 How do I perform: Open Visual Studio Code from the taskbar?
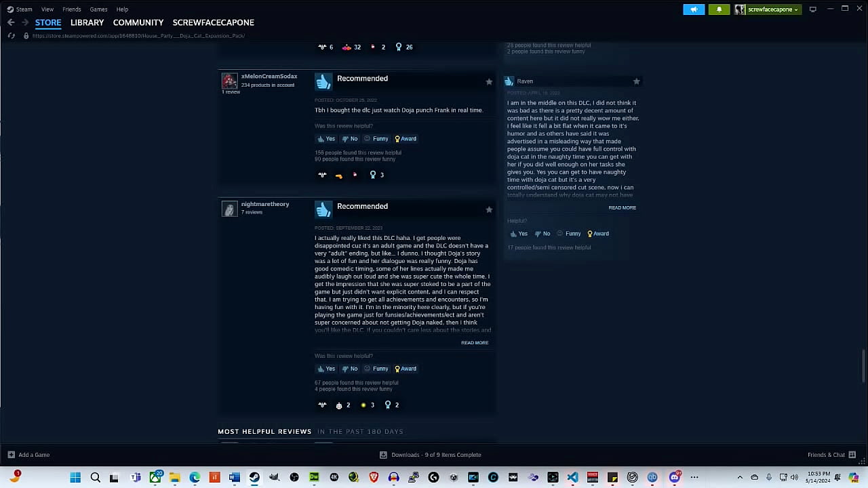pos(572,477)
